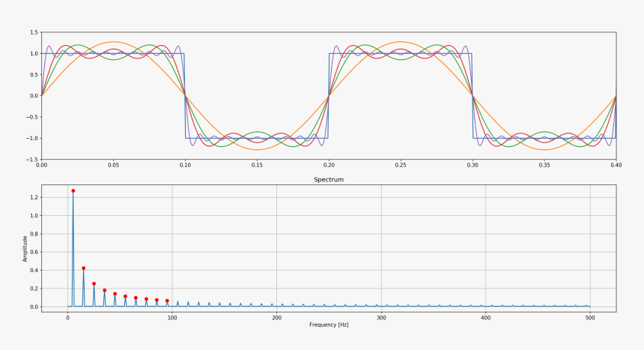The width and height of the screenshot is (644, 350).
Task: Click the red marker on the 0.4 amplitude peak
Action: 83,268
